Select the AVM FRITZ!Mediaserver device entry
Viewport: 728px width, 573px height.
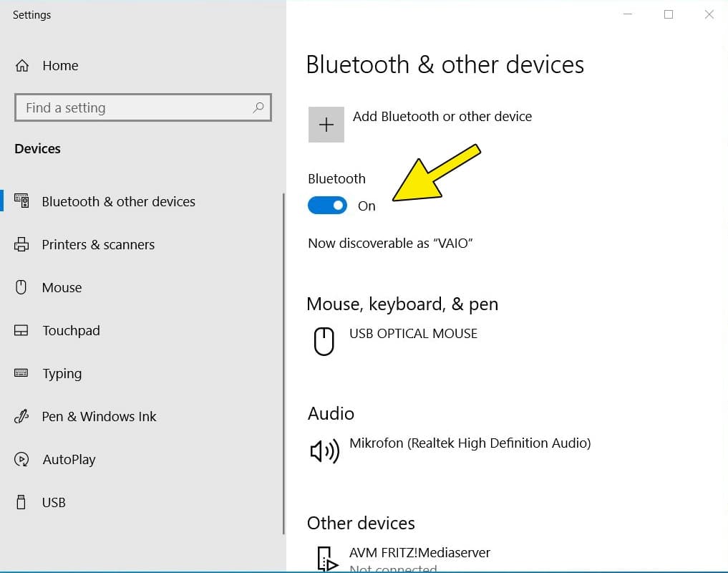(419, 553)
